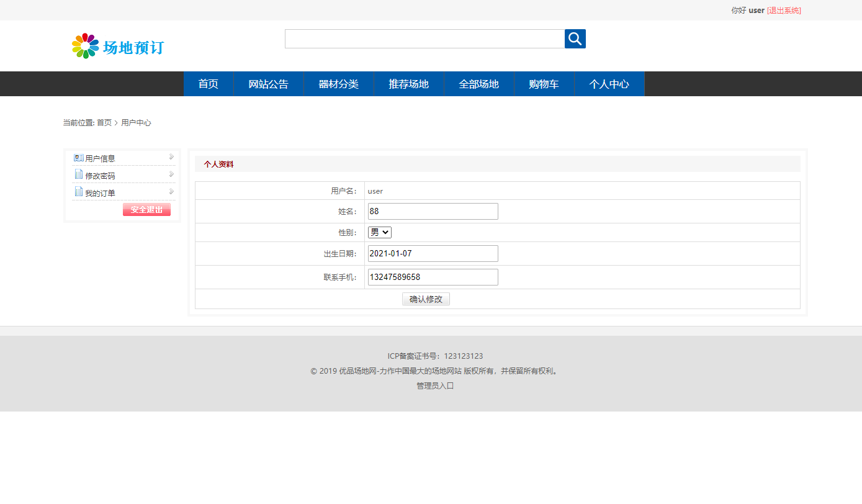This screenshot has height=504, width=862.
Task: Open the 网站公告 page
Action: tap(268, 84)
